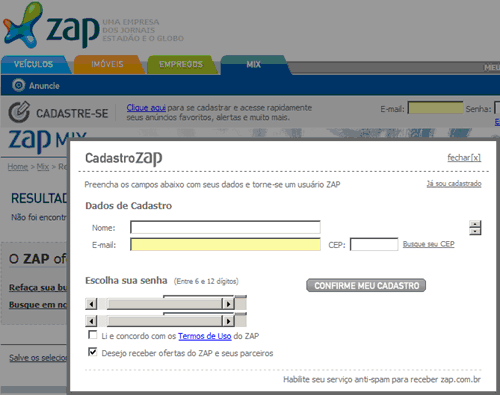500x395 pixels.
Task: Select the Mix tab
Action: pos(253,64)
